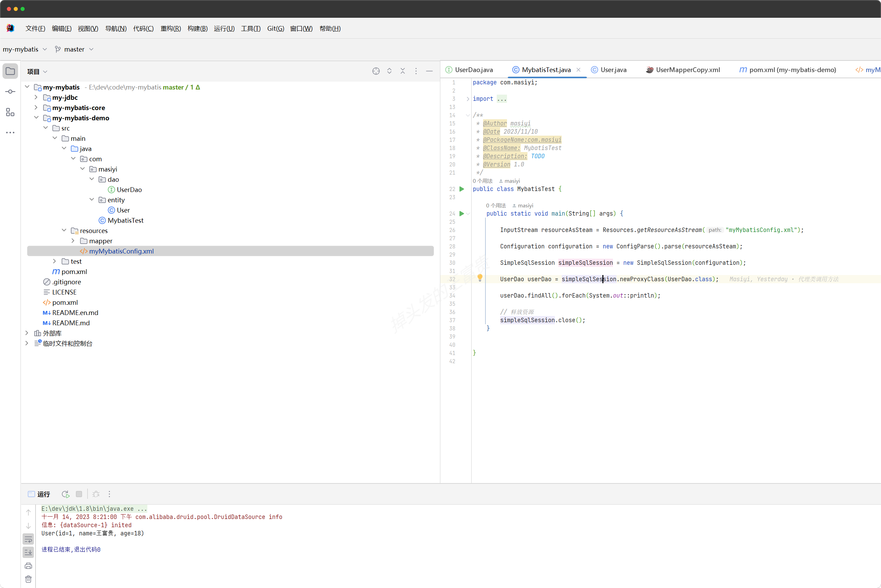Open the 文件(F) menu
This screenshot has width=881, height=588.
point(35,28)
